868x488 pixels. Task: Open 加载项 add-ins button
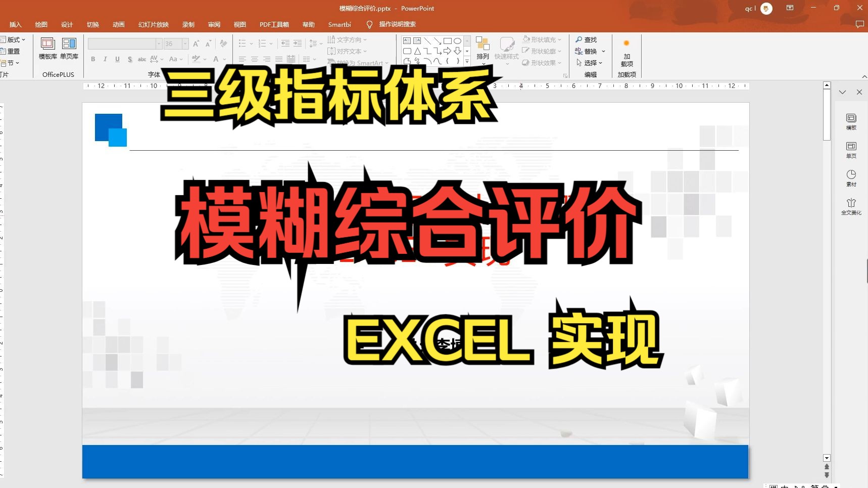[626, 53]
